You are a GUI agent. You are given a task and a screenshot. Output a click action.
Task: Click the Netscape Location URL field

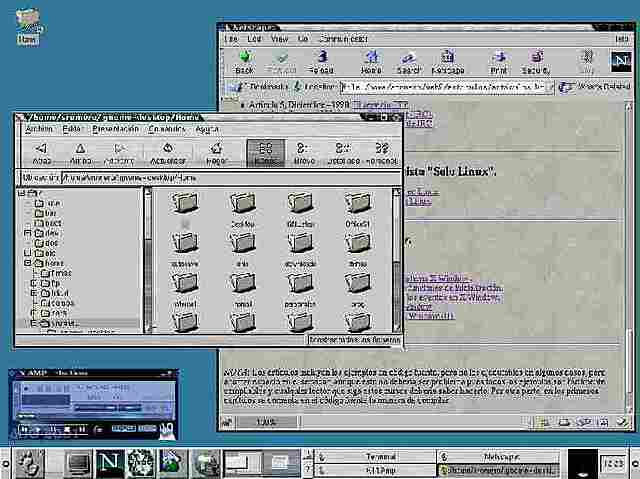443,87
